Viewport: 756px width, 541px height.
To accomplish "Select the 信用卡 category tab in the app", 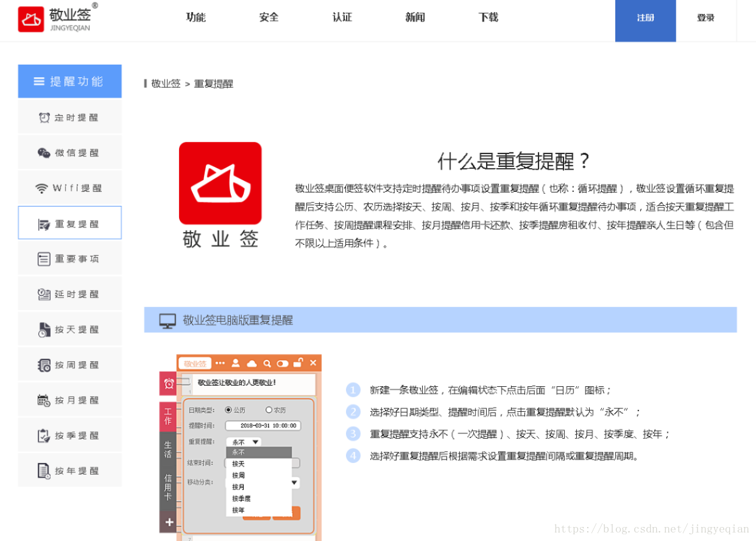I will pos(168,488).
